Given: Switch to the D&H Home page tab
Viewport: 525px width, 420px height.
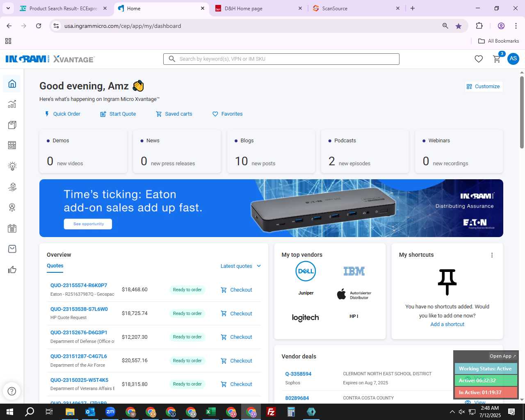Looking at the screenshot, I should click(x=258, y=8).
